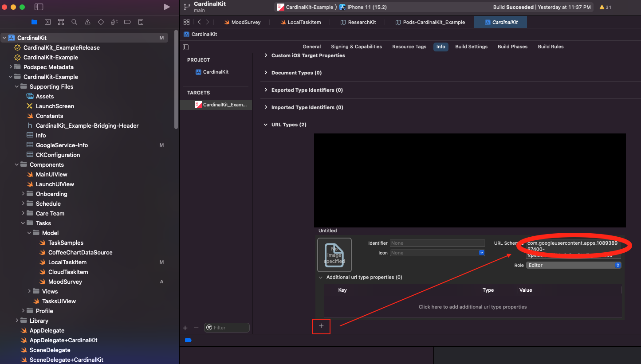Click the related items grid icon
The height and width of the screenshot is (364, 641).
click(186, 22)
